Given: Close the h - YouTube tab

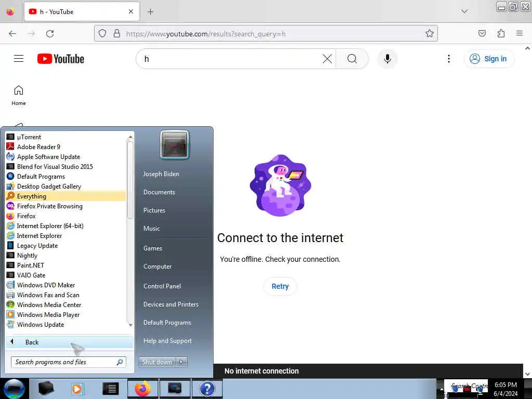Looking at the screenshot, I should (x=130, y=12).
